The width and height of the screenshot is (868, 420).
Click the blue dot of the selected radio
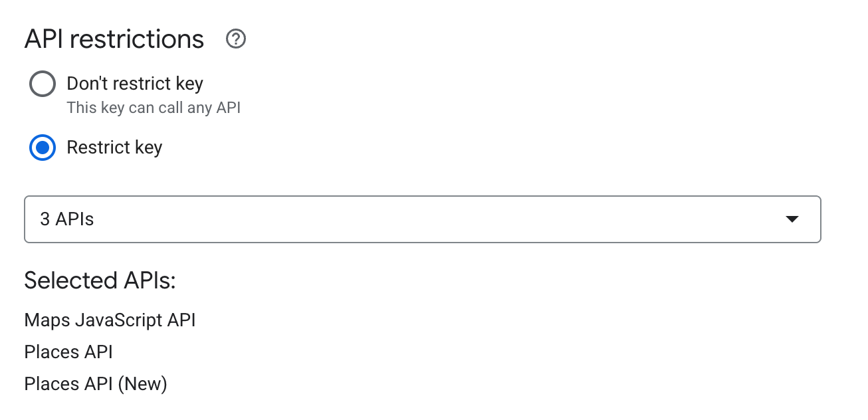[43, 148]
